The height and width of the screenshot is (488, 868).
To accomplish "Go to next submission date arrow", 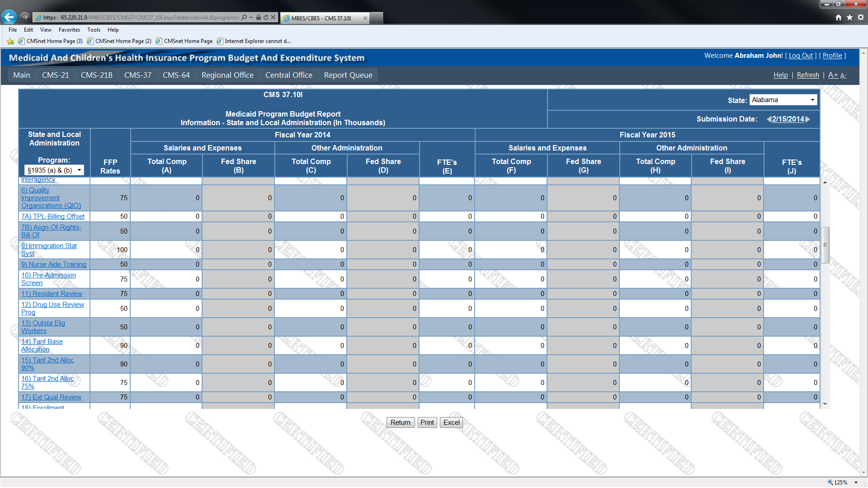I will (808, 119).
